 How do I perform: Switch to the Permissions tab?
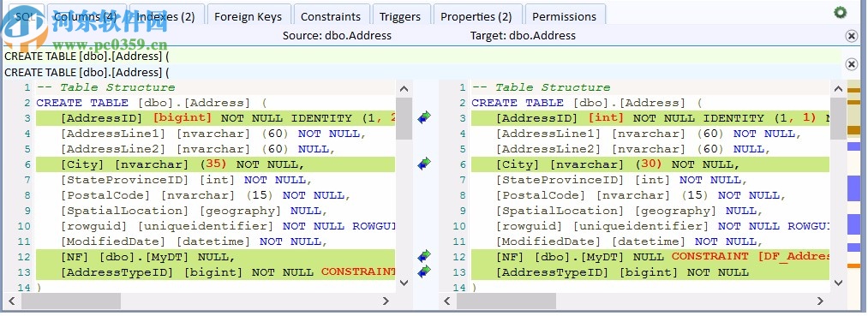click(565, 16)
